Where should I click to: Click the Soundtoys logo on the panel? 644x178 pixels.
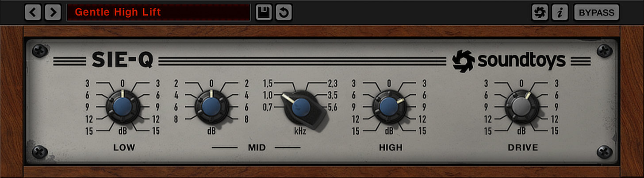click(x=509, y=61)
